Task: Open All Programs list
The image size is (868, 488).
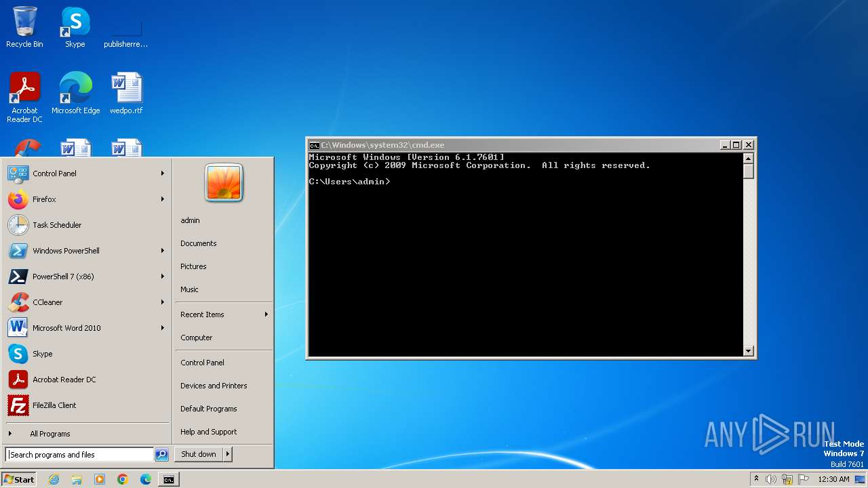Action: tap(87, 434)
